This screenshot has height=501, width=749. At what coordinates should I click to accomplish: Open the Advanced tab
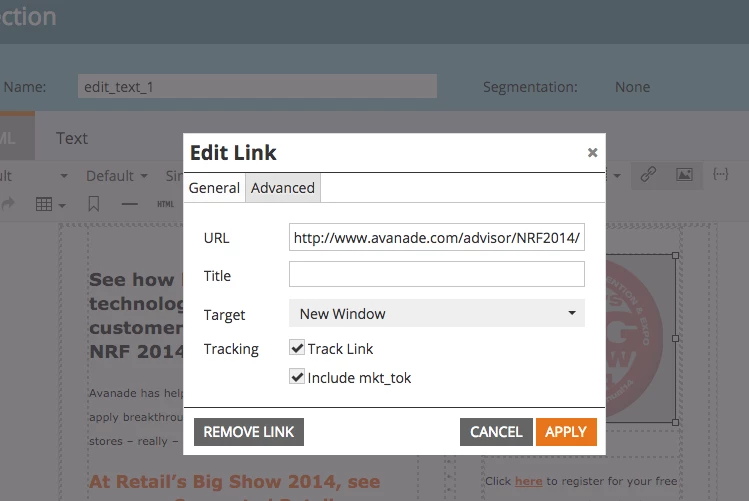tap(283, 188)
